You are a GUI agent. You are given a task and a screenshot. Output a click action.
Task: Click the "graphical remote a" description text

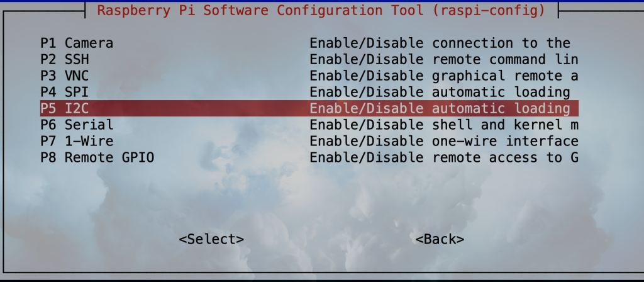[x=505, y=76]
